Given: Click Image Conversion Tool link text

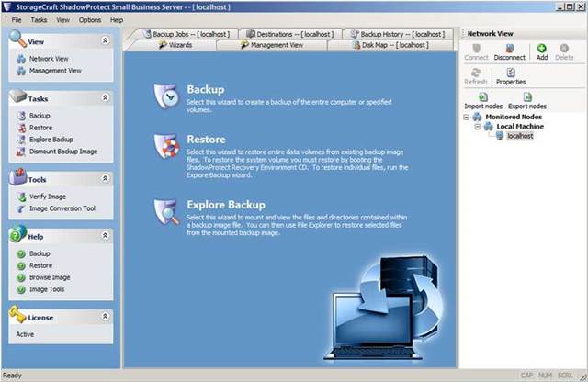Looking at the screenshot, I should [x=62, y=208].
